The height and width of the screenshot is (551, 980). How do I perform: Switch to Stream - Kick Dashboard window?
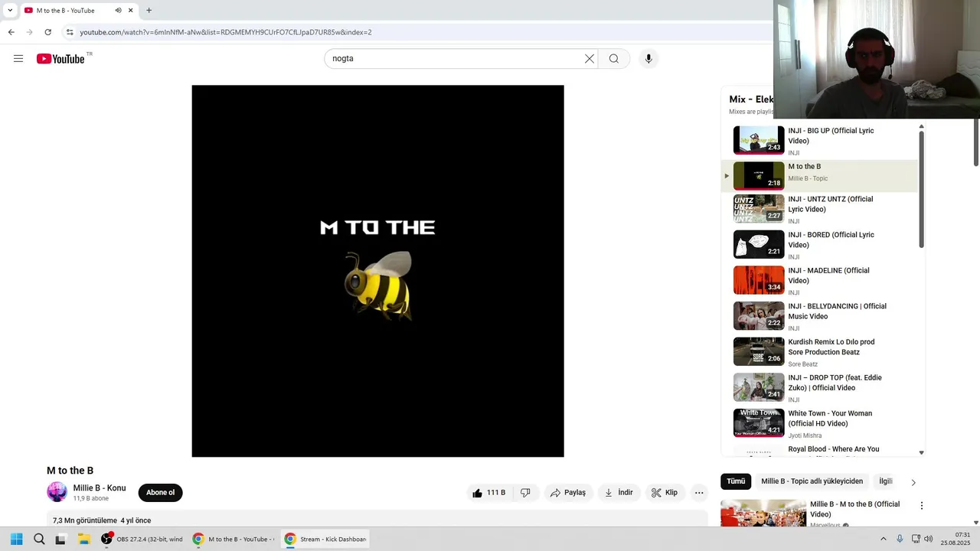coord(325,539)
